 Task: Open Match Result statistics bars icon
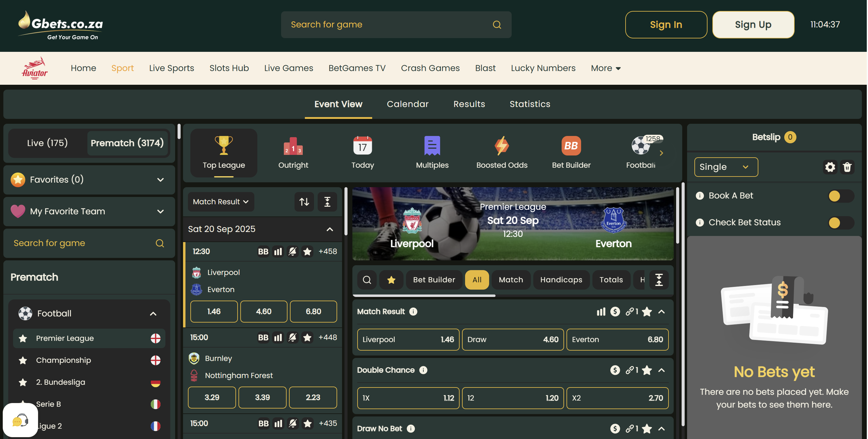[601, 312]
